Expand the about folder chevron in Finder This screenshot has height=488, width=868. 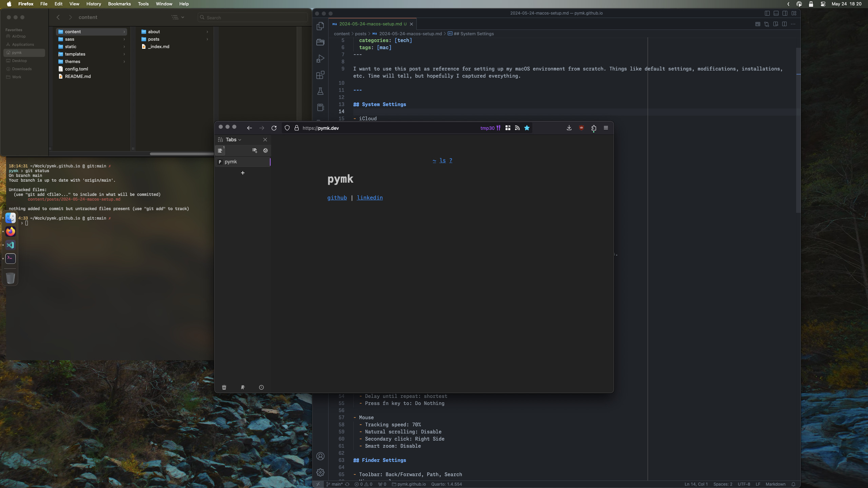click(x=207, y=32)
